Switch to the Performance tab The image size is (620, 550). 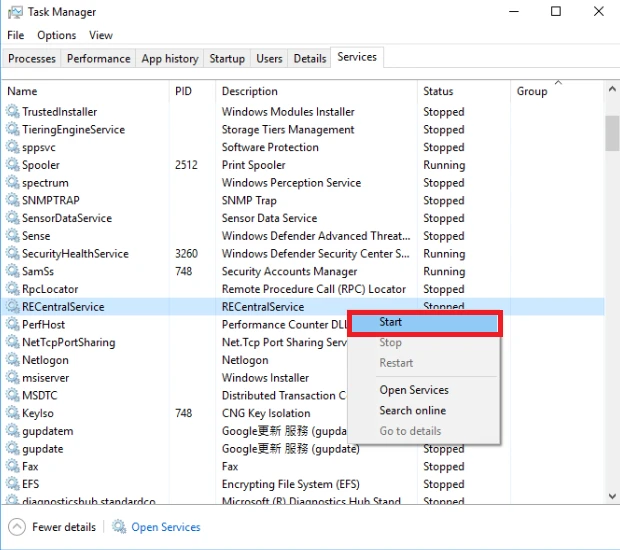click(98, 59)
